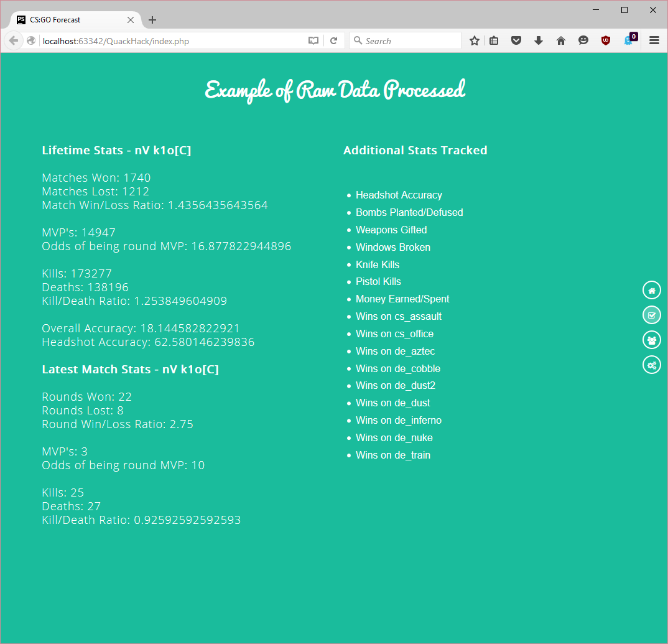The width and height of the screenshot is (668, 644).
Task: Click 'Headshot Accuracy: 62.580146239836' line
Action: (x=148, y=342)
